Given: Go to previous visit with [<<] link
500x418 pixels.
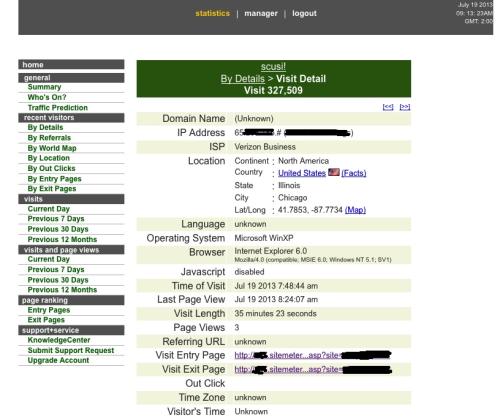Looking at the screenshot, I should coord(388,107).
